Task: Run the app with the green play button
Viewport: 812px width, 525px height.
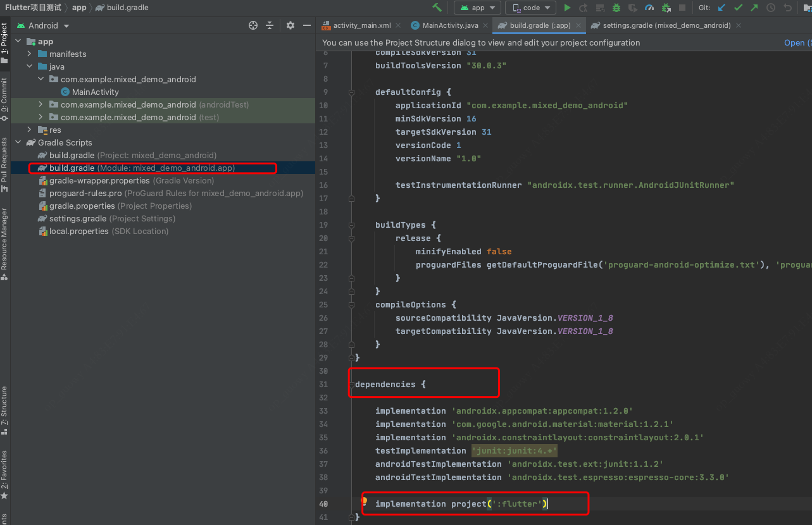Action: click(x=567, y=8)
